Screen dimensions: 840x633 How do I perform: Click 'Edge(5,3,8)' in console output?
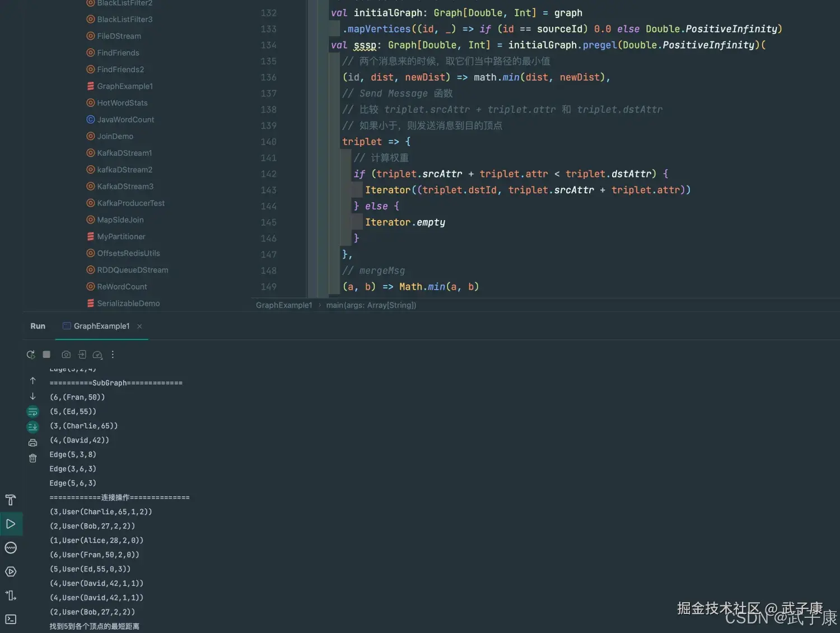(73, 454)
